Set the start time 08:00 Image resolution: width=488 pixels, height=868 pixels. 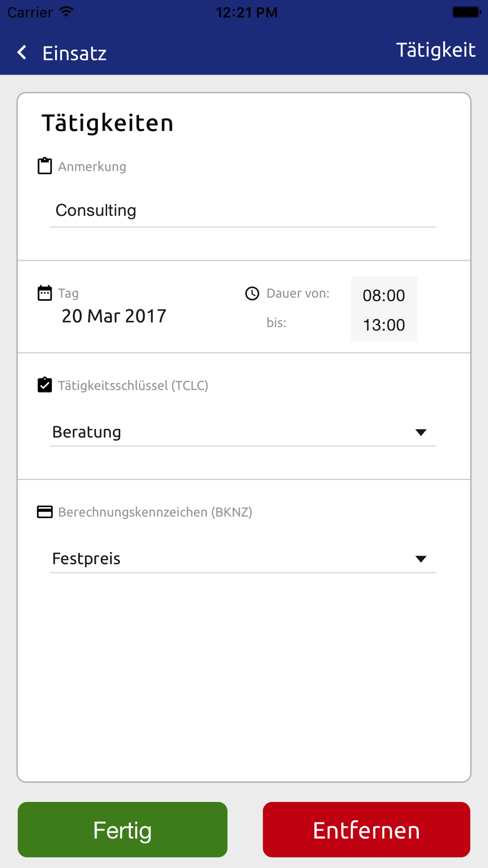[x=384, y=295]
